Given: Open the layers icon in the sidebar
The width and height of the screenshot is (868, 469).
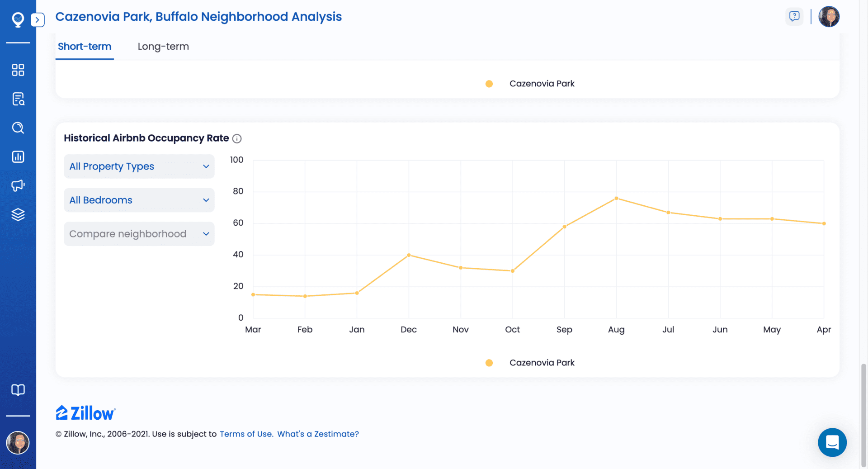Looking at the screenshot, I should (x=18, y=214).
